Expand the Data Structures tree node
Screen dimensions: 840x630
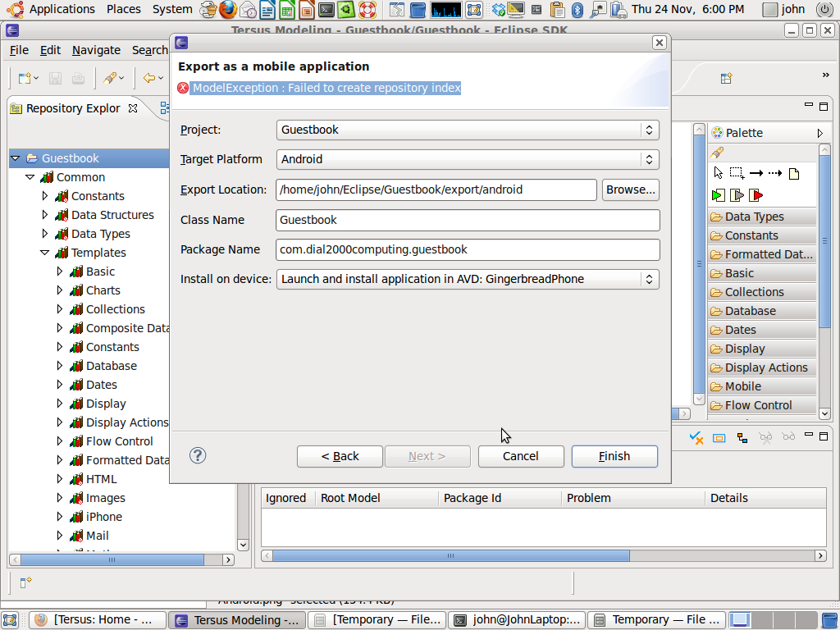pyautogui.click(x=45, y=215)
